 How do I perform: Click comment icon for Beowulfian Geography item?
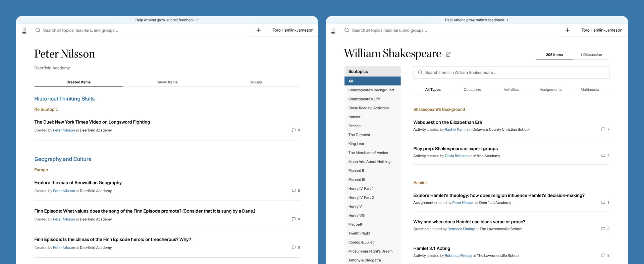click(x=294, y=190)
